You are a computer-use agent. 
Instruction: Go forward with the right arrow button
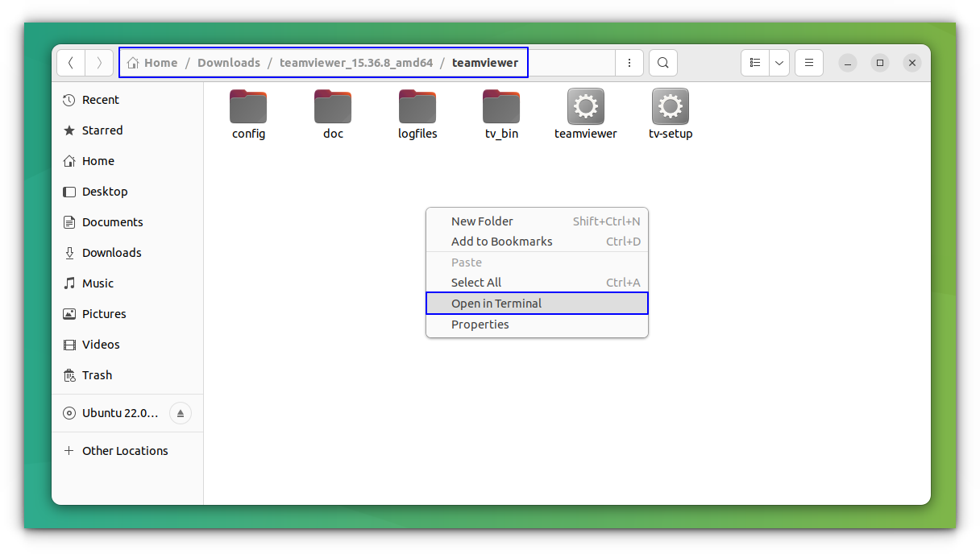coord(99,63)
